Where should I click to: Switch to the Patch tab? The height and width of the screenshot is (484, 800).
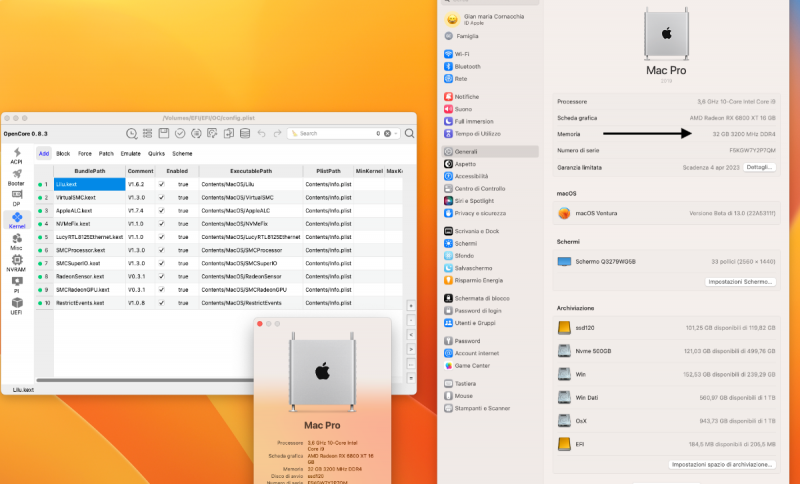106,154
